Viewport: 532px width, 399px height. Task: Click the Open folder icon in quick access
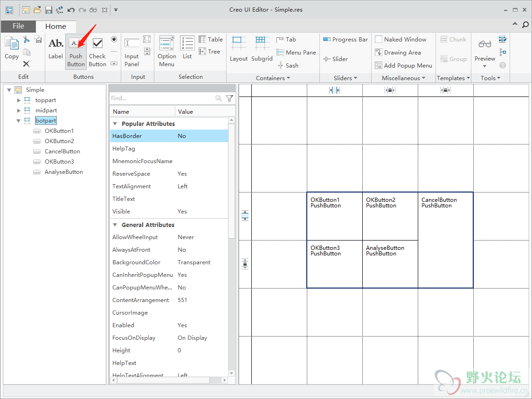coord(37,10)
